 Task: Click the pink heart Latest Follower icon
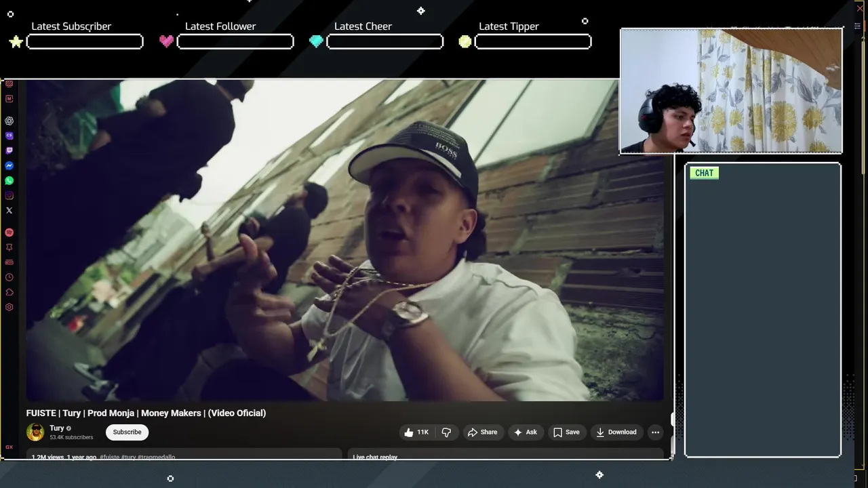point(166,41)
